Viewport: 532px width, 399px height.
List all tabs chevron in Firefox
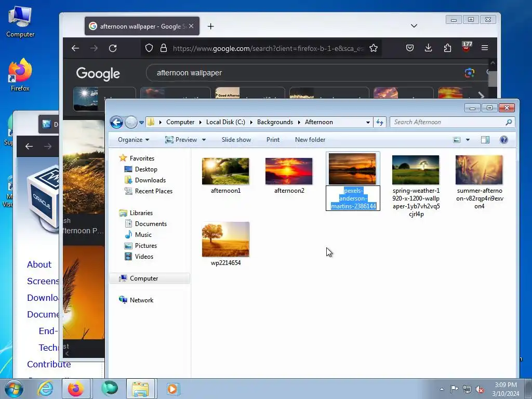(x=414, y=26)
